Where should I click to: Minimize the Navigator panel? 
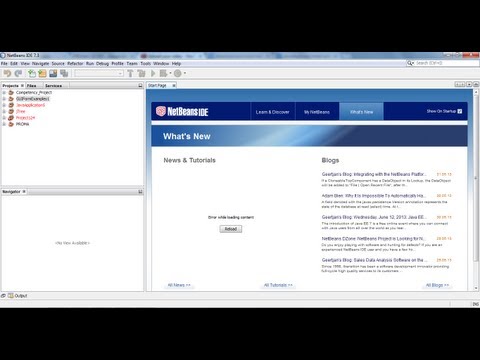point(140,192)
